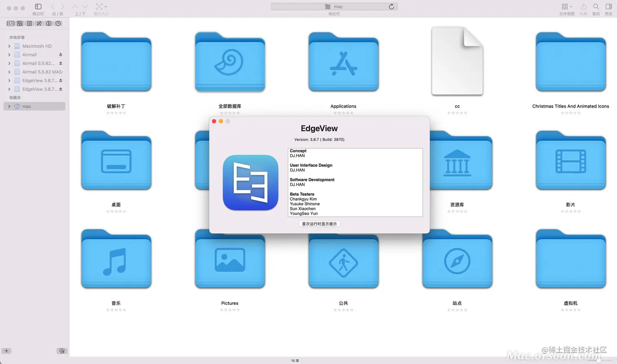The width and height of the screenshot is (617, 364).
Task: Select the overlapping-squares sidebar tab
Action: tap(20, 24)
